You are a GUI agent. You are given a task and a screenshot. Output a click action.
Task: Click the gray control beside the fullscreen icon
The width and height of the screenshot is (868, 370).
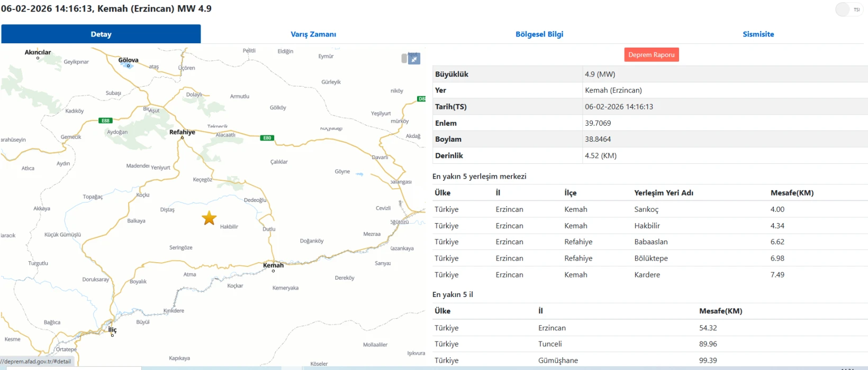pyautogui.click(x=404, y=59)
